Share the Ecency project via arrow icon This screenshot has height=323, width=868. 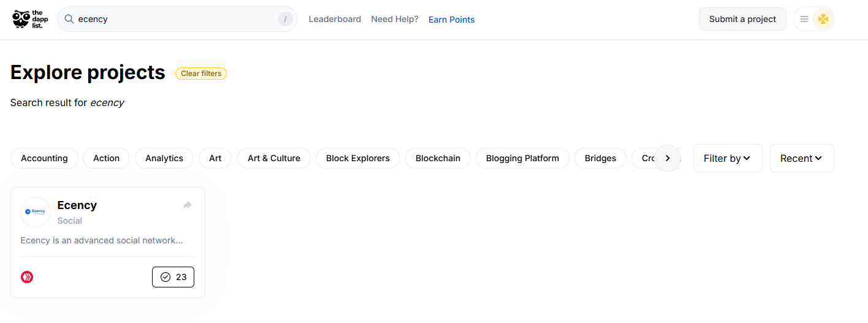[x=188, y=205]
